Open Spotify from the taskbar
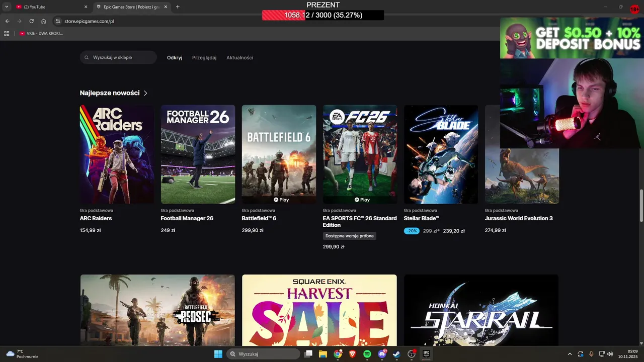 (x=367, y=354)
